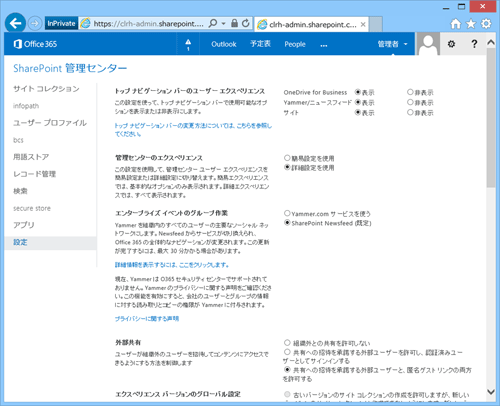
Task: Open Office 365 settings gear icon
Action: 451,44
